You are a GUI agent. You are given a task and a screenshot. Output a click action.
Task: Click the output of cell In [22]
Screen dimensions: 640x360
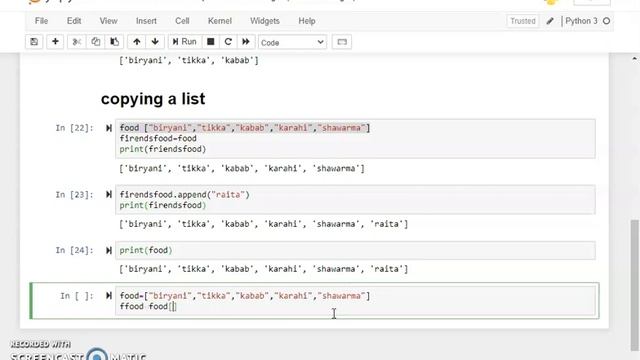tap(242, 169)
